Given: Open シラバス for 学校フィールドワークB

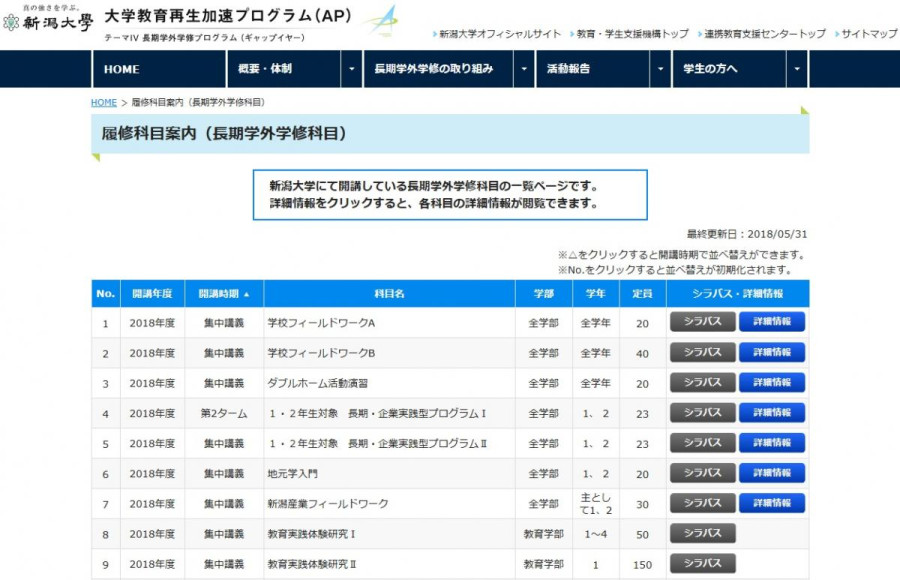Looking at the screenshot, I should coord(703,352).
